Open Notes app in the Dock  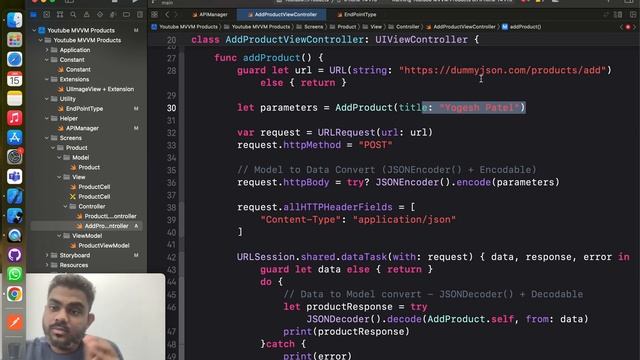(x=14, y=98)
